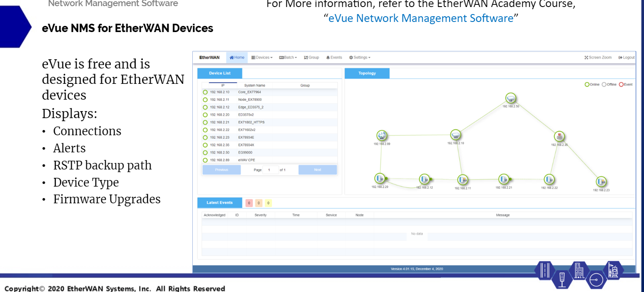Viewport: 644px width, 292px height.
Task: Select the 192.168.2.10 switch node in Topology
Action: 456,135
